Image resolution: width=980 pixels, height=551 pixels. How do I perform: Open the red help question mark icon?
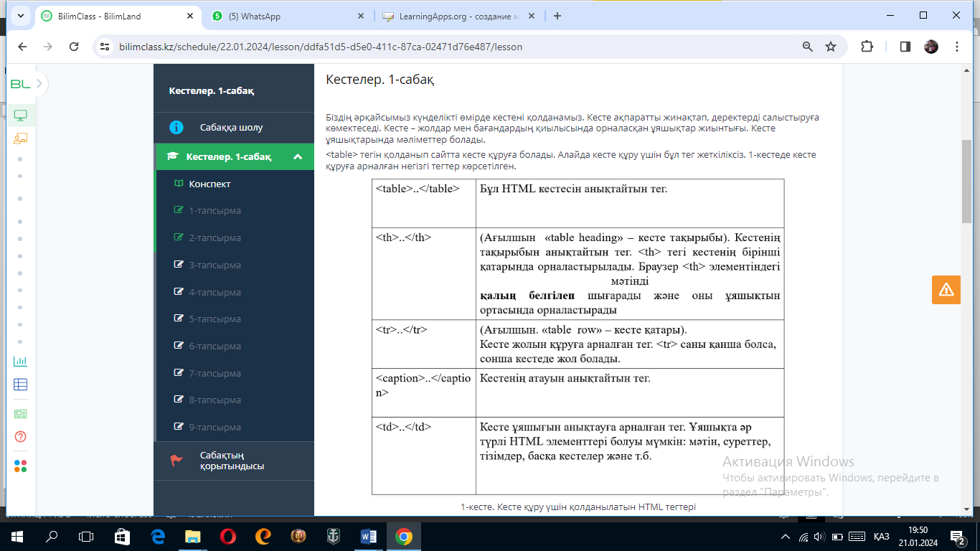coord(20,437)
